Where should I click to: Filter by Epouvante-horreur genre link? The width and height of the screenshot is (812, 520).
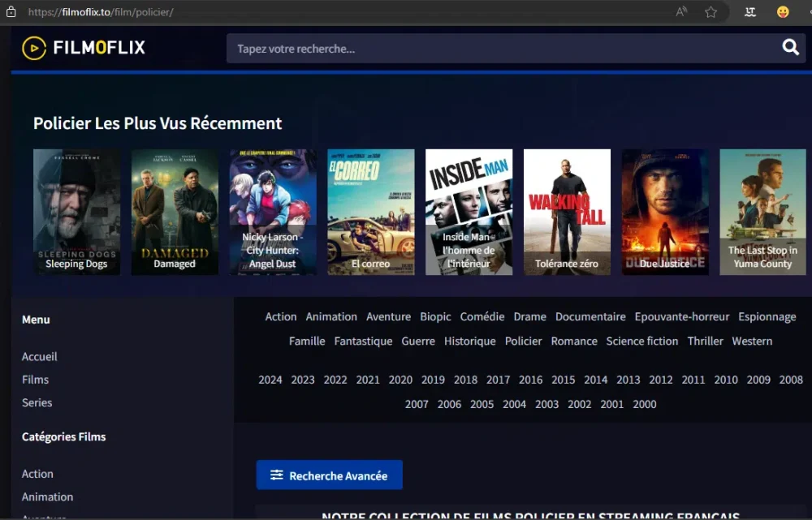682,316
